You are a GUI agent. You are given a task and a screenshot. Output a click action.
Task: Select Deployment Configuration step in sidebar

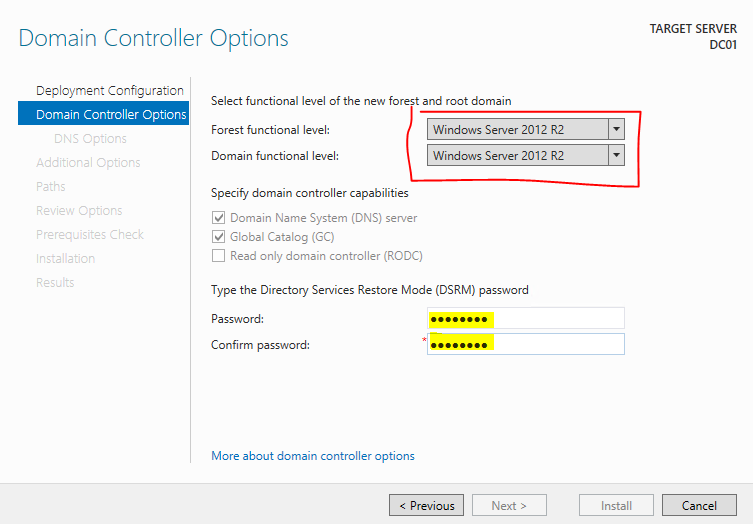[109, 90]
